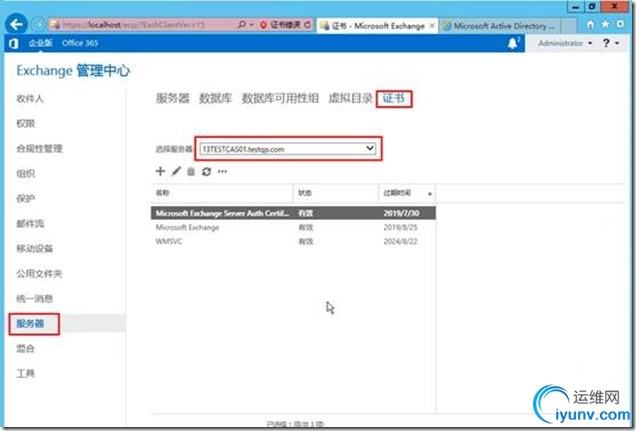Edit selected certificate with pencil icon

[176, 171]
